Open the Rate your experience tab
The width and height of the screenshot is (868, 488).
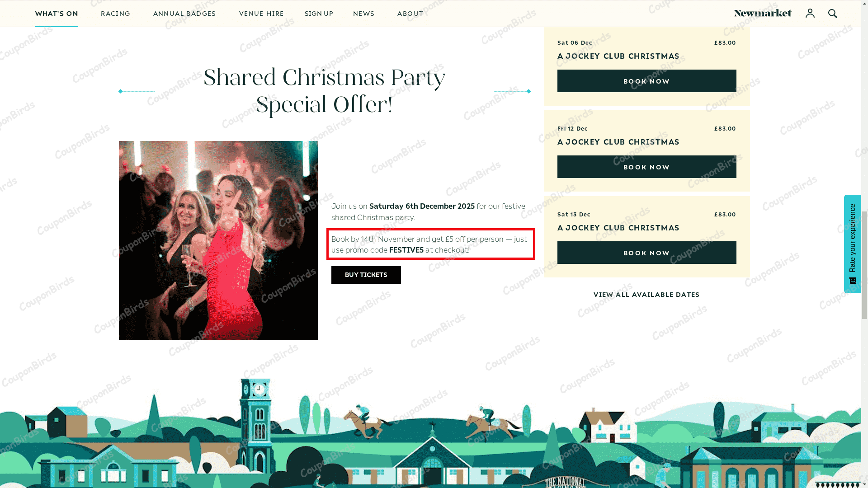(853, 244)
